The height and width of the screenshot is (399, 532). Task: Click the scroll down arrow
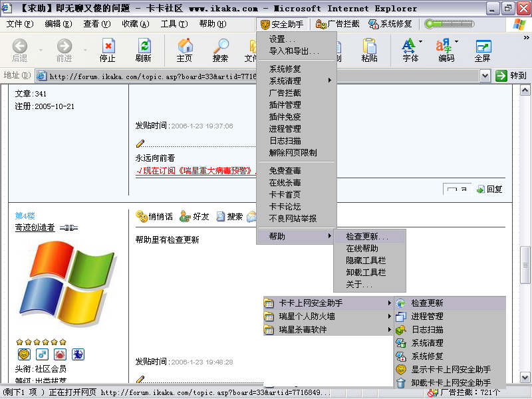tap(525, 377)
